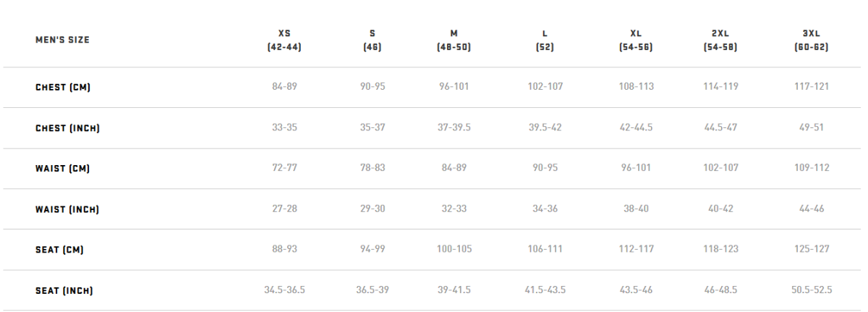Click the 2XL (54-58) header

pyautogui.click(x=720, y=40)
